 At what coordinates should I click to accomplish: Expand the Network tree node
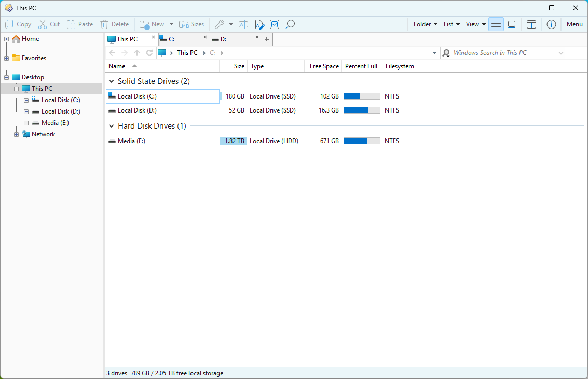(16, 134)
